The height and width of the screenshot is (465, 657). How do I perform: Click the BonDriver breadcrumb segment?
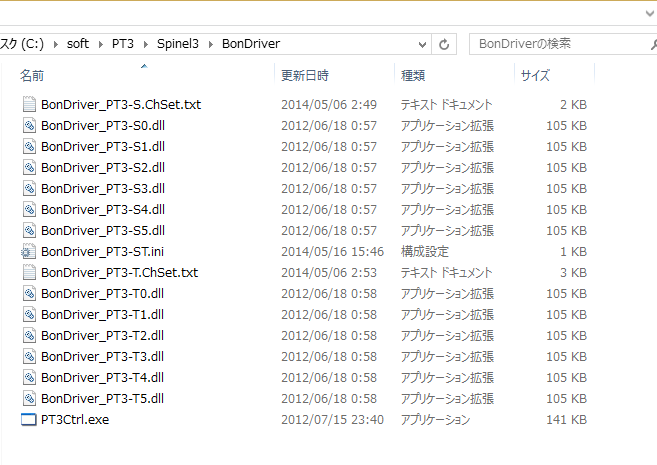pos(251,44)
